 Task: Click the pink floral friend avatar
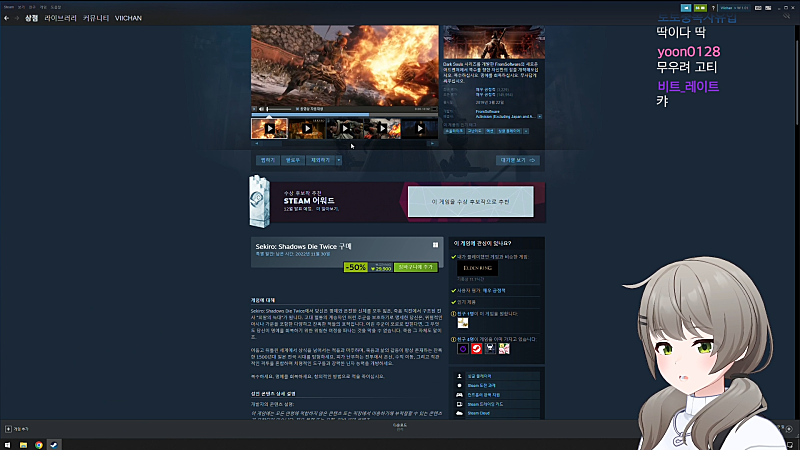[504, 348]
